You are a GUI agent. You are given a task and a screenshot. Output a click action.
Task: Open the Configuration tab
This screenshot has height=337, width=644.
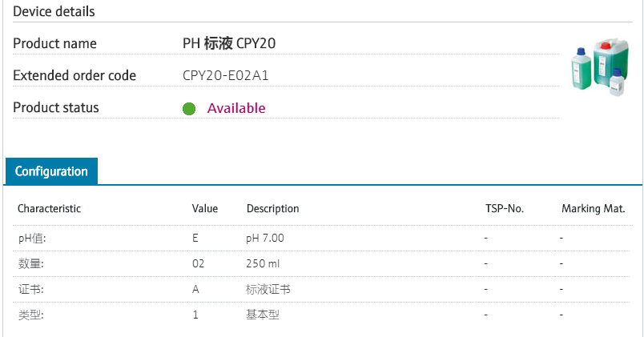pyautogui.click(x=51, y=171)
